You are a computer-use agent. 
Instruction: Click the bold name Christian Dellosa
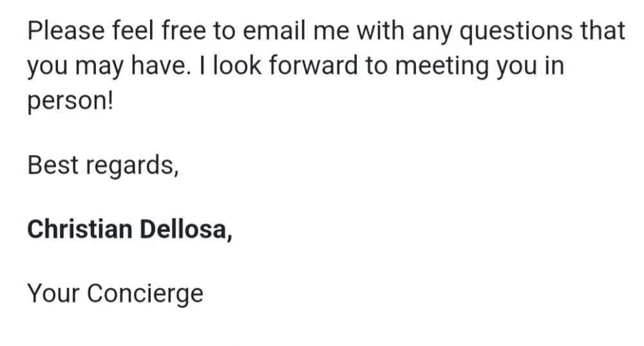129,229
